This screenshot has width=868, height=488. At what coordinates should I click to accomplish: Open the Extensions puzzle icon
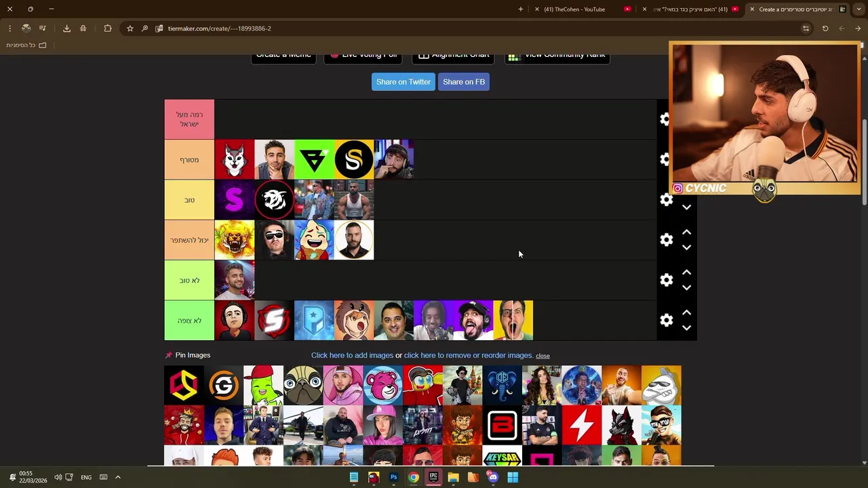108,28
